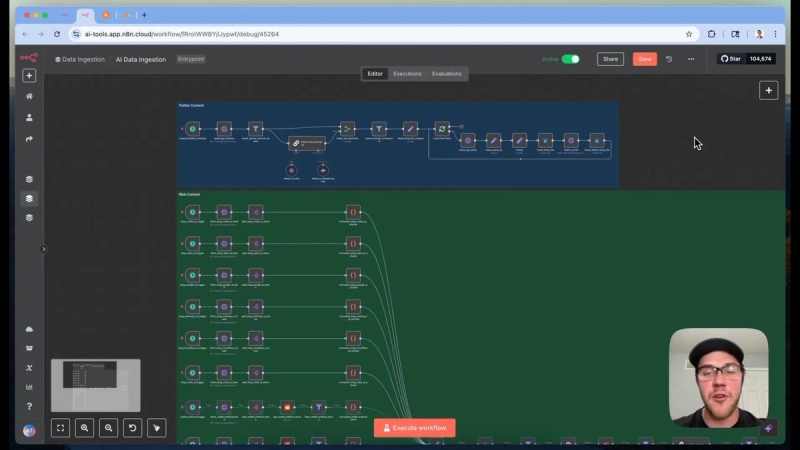Open add node panel plus button

(x=768, y=90)
